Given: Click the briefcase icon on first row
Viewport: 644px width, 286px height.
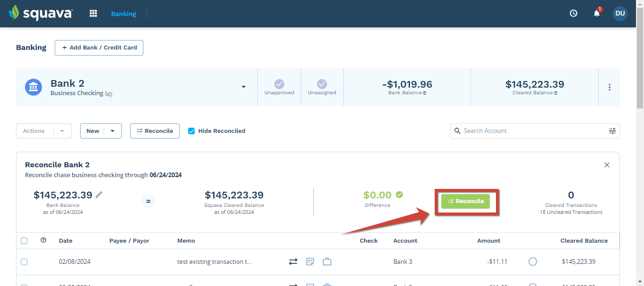Looking at the screenshot, I should (x=327, y=261).
